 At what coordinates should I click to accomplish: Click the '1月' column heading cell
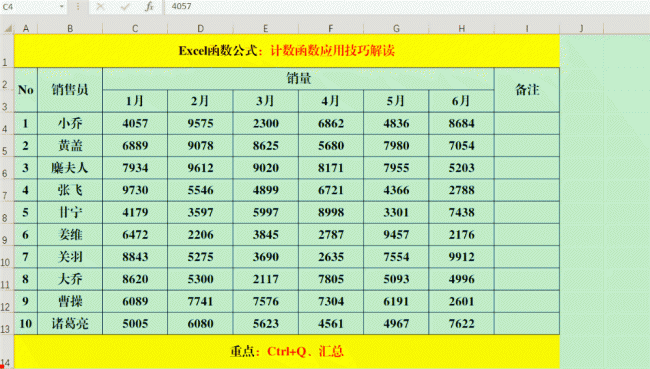(135, 101)
